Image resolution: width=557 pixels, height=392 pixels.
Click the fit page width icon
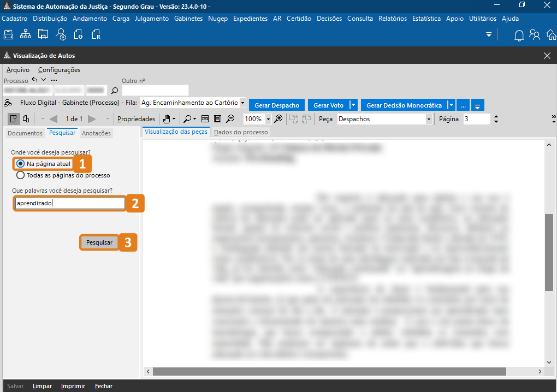(x=205, y=119)
